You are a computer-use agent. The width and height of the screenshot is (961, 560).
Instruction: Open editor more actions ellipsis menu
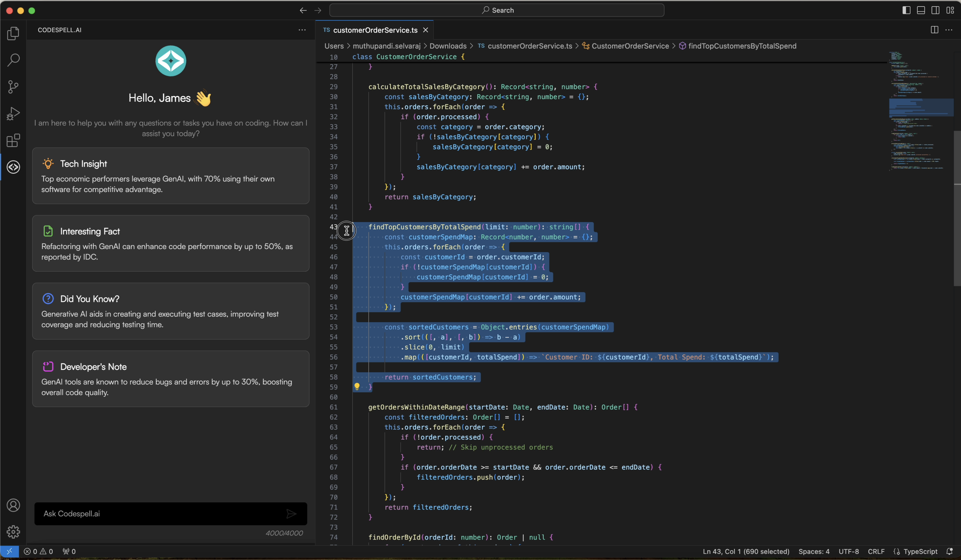click(949, 30)
